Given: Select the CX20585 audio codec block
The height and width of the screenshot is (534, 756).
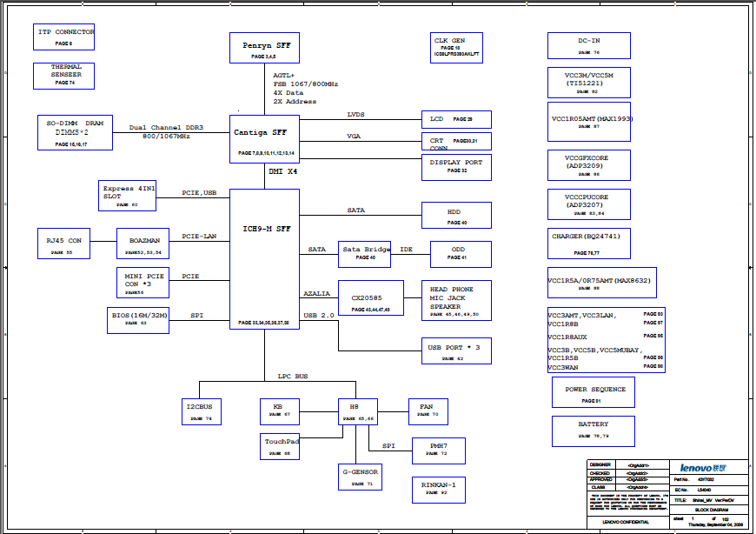Looking at the screenshot, I should [x=370, y=298].
